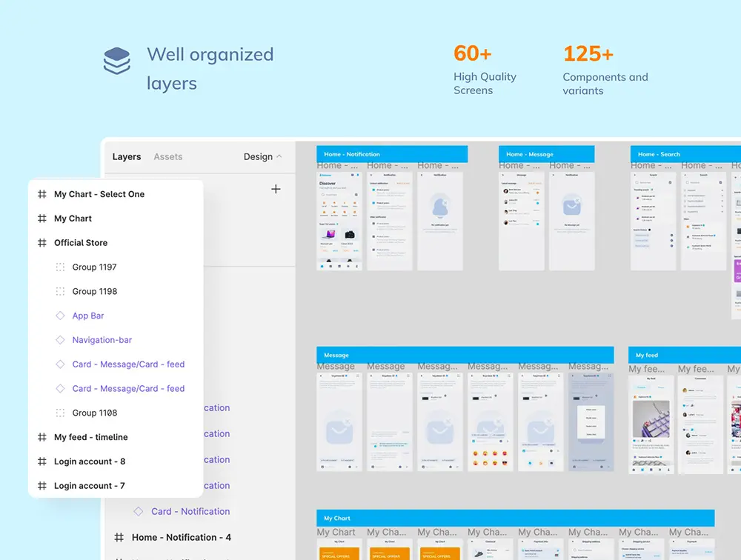Add a new page with plus icon
741x560 pixels.
(x=276, y=189)
